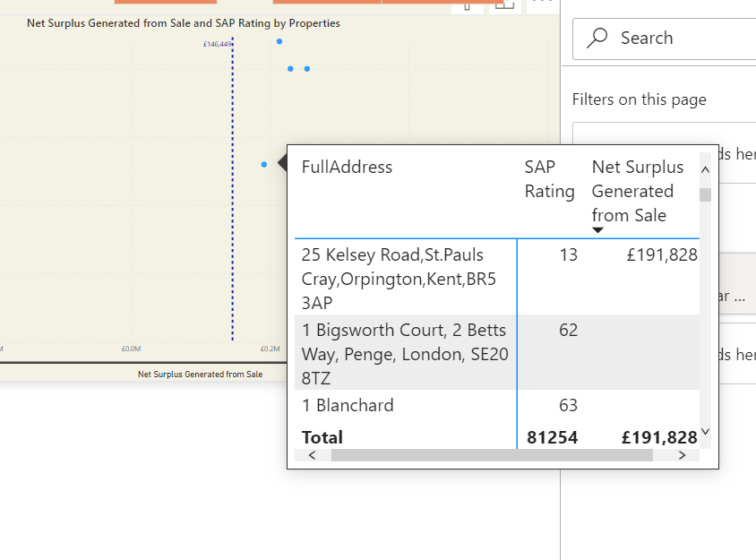Click the £146,449 reference line label

pos(218,44)
